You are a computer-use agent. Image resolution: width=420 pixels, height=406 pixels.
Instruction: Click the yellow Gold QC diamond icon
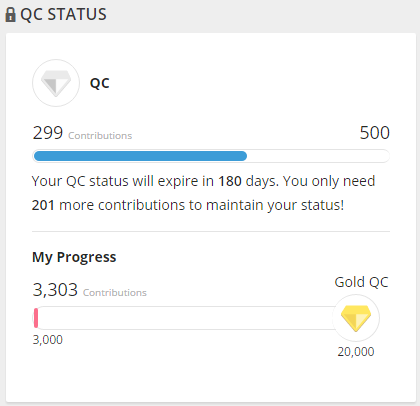coord(356,318)
